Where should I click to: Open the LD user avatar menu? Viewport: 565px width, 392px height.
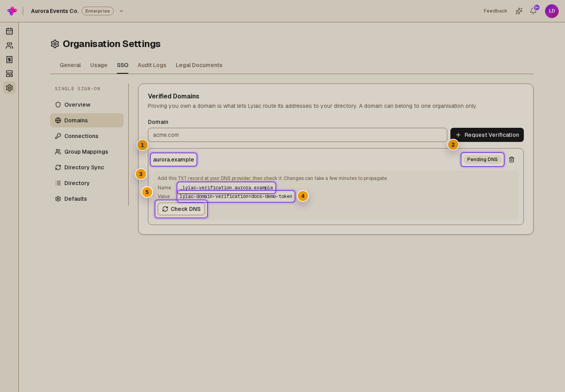[552, 11]
